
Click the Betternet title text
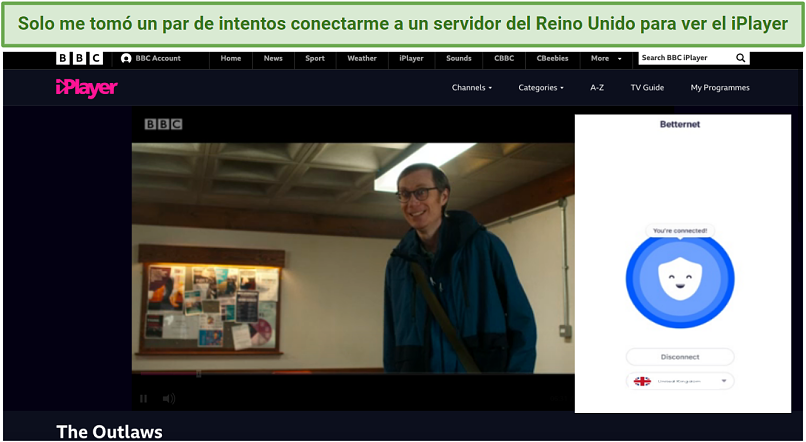point(680,124)
